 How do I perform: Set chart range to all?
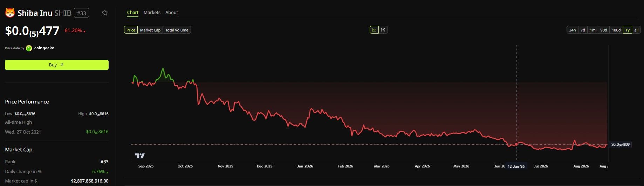pos(636,30)
